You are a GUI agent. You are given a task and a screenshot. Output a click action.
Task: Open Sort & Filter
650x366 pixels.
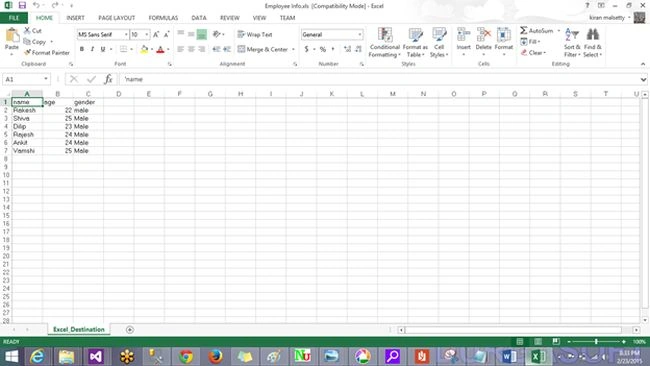pos(572,43)
